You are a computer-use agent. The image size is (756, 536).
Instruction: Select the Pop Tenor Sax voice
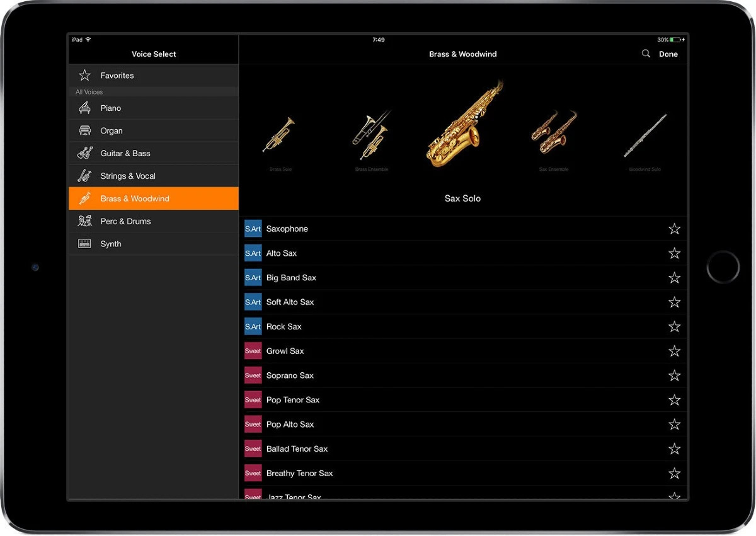[293, 400]
